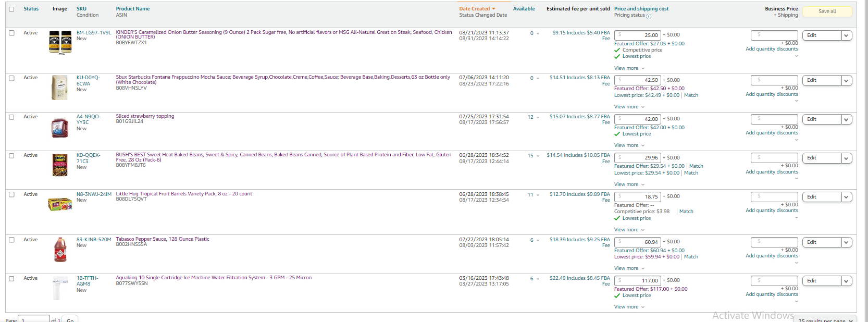The image size is (868, 322).
Task: Tick the select-all checkbox in table header
Action: 11,9
